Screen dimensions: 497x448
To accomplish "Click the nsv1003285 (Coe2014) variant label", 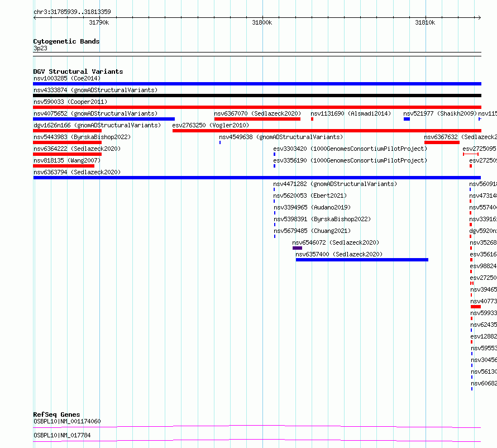I will (x=67, y=78).
